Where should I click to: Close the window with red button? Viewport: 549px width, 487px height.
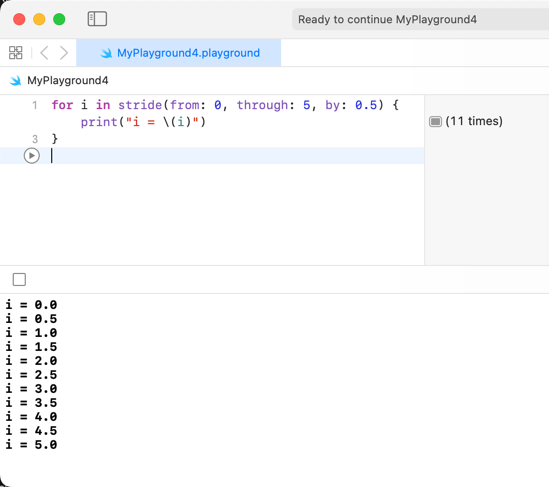[x=19, y=19]
